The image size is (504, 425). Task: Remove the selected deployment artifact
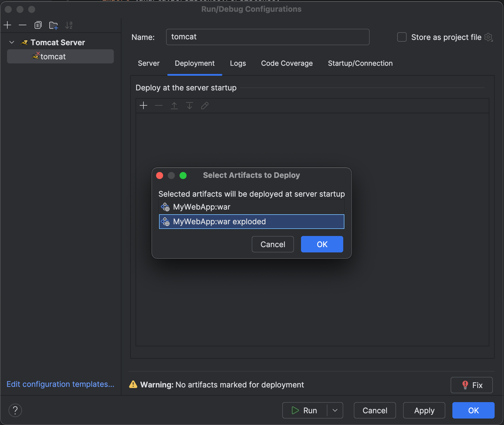click(159, 105)
